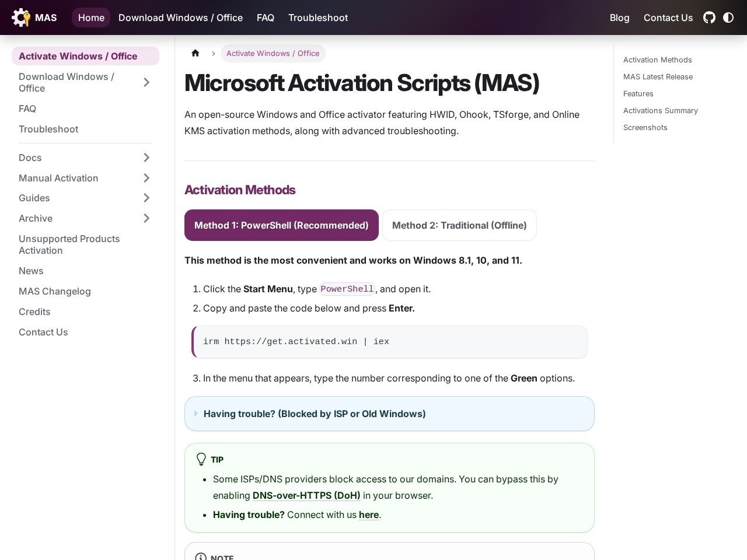747x560 pixels.
Task: Click Guides label in the sidebar
Action: [34, 198]
